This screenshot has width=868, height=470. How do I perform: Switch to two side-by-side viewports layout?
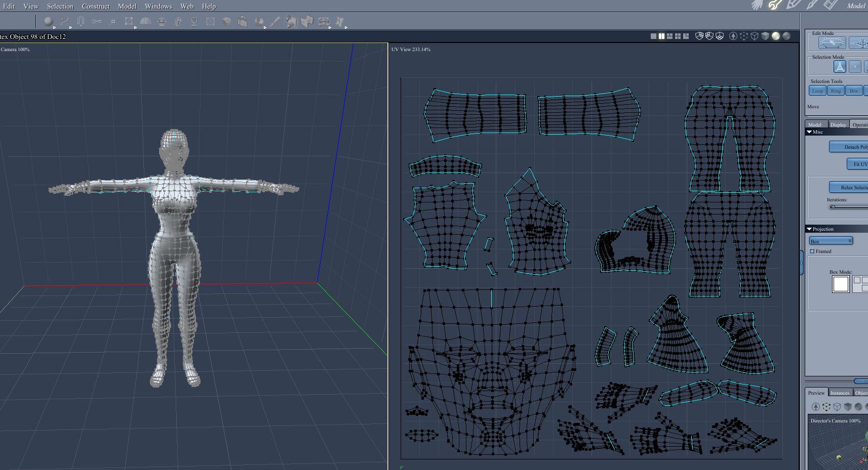(x=661, y=36)
